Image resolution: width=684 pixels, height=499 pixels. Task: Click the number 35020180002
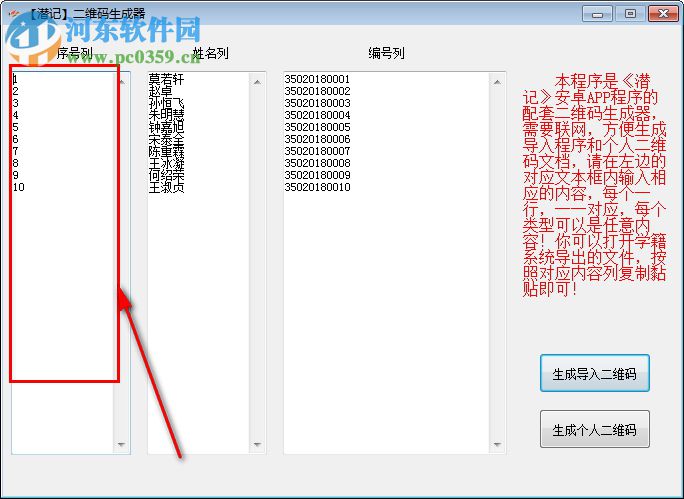click(x=317, y=91)
